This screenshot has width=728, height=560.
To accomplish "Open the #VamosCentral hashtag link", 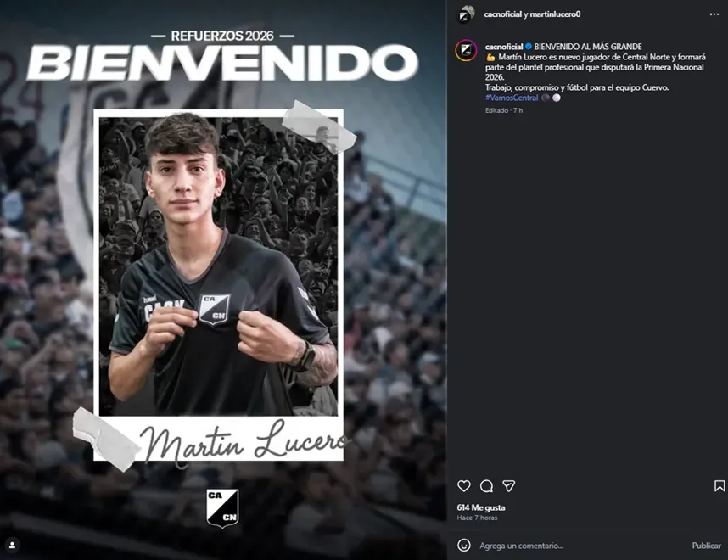I will 512,98.
